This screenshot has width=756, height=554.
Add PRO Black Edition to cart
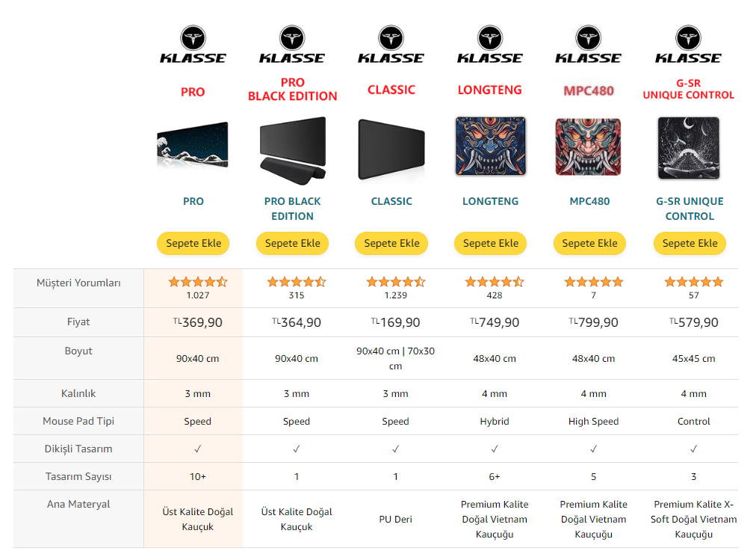click(x=293, y=243)
